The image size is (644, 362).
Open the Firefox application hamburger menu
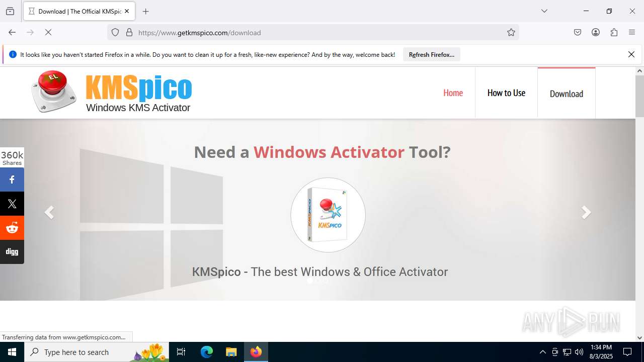point(632,32)
